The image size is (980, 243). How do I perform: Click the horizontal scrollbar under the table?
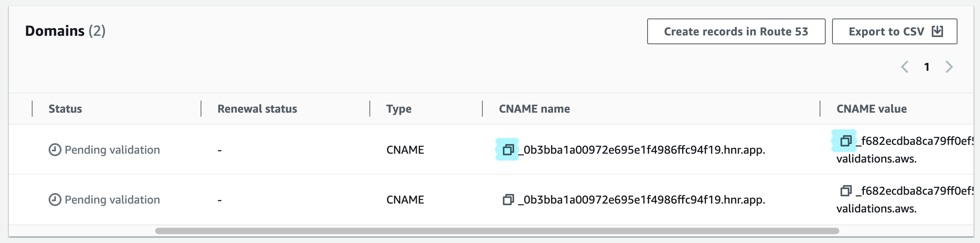click(497, 231)
